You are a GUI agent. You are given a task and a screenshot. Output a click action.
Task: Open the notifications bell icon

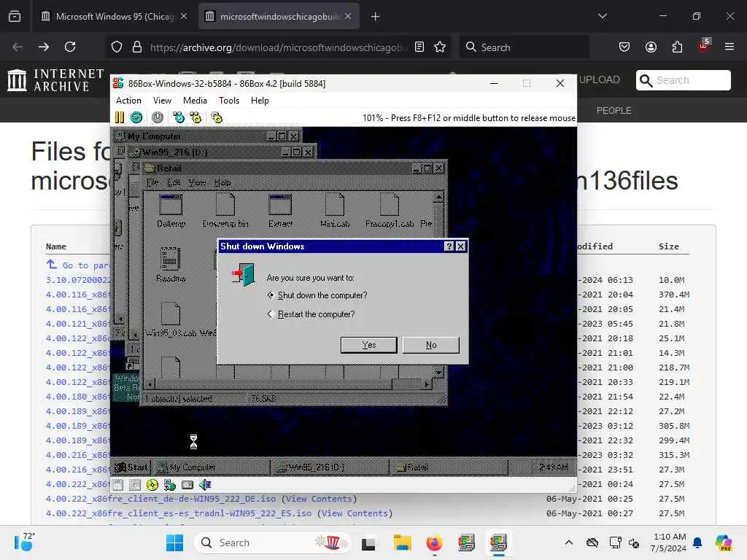pyautogui.click(x=697, y=542)
